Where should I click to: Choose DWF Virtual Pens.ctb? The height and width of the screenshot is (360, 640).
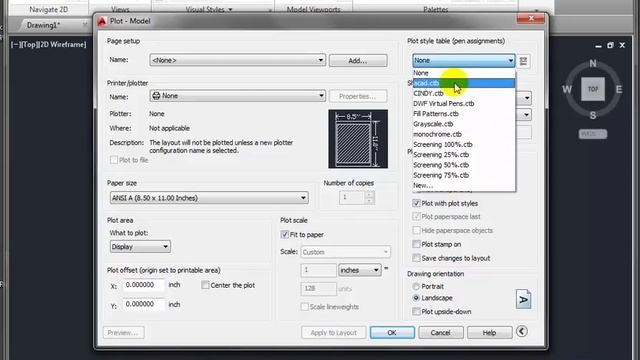[x=464, y=103]
